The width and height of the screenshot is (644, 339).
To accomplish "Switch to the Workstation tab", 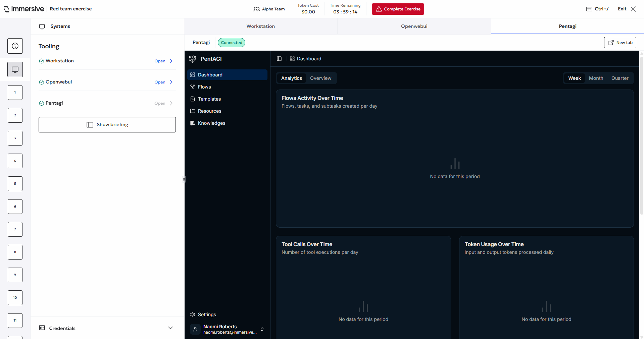I will point(261,26).
